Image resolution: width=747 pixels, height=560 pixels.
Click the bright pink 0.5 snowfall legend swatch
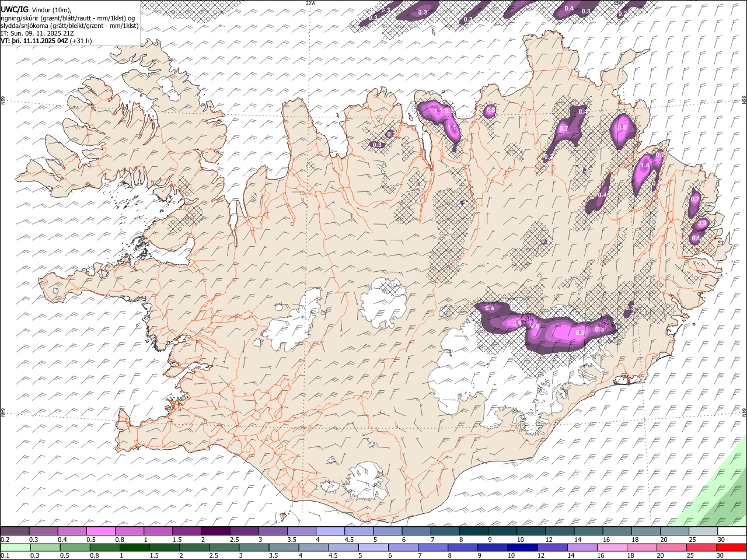coord(101,531)
